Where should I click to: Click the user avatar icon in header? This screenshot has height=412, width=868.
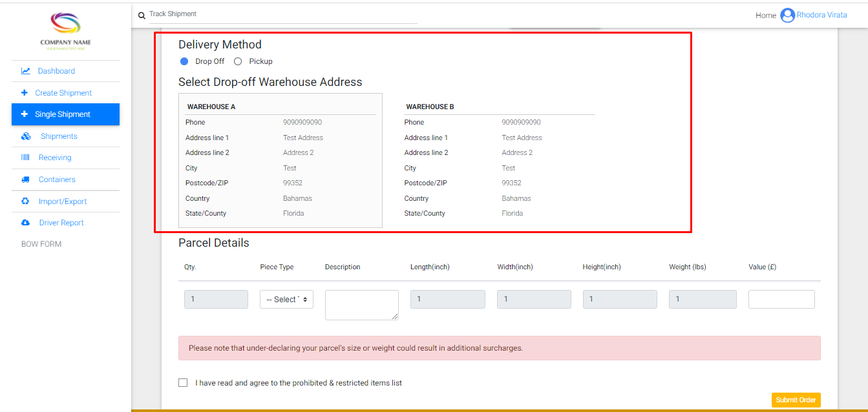click(x=787, y=15)
